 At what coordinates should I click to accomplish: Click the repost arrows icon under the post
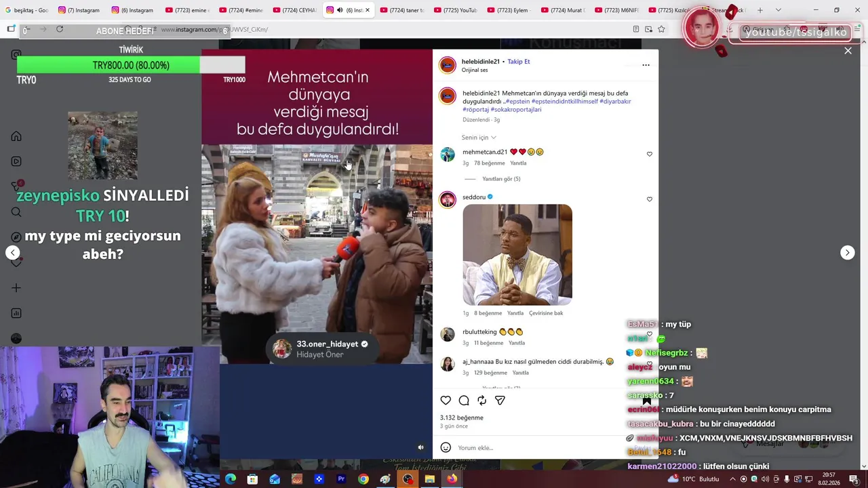coord(481,401)
